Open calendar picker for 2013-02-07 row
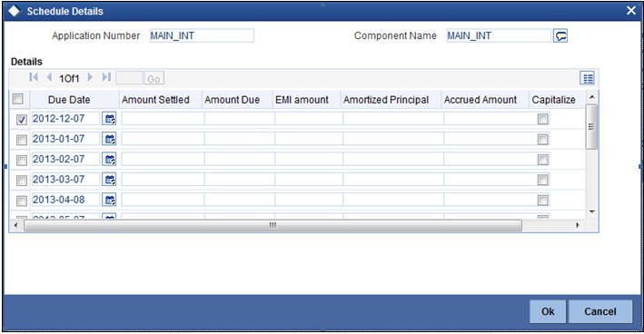Image resolution: width=644 pixels, height=334 pixels. coord(109,159)
